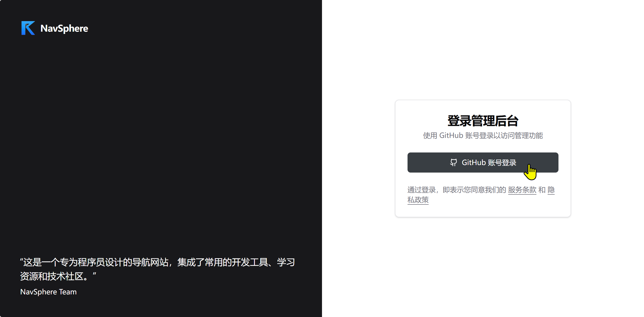
Task: Click the 登录管理后台 heading
Action: pos(483,121)
